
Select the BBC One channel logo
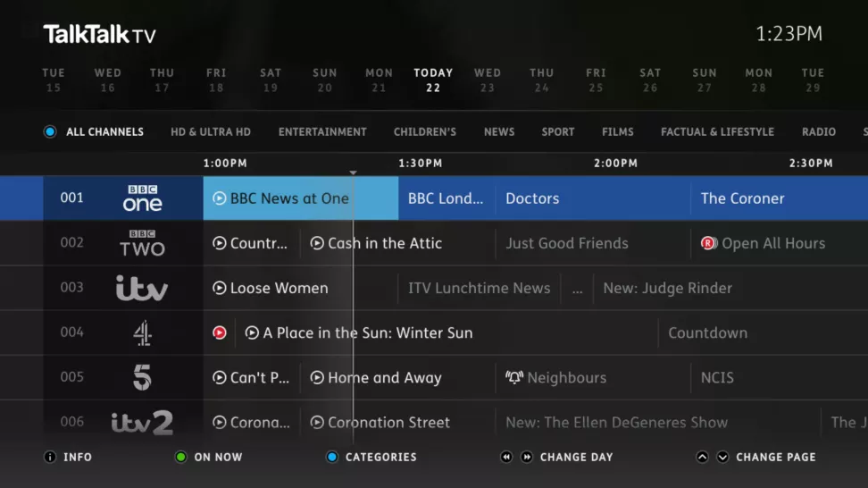(x=142, y=198)
